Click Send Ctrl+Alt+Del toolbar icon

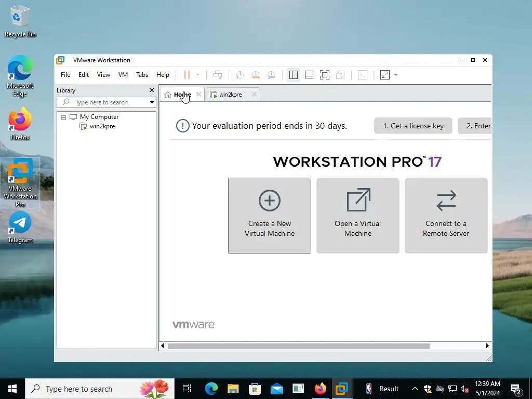(218, 75)
